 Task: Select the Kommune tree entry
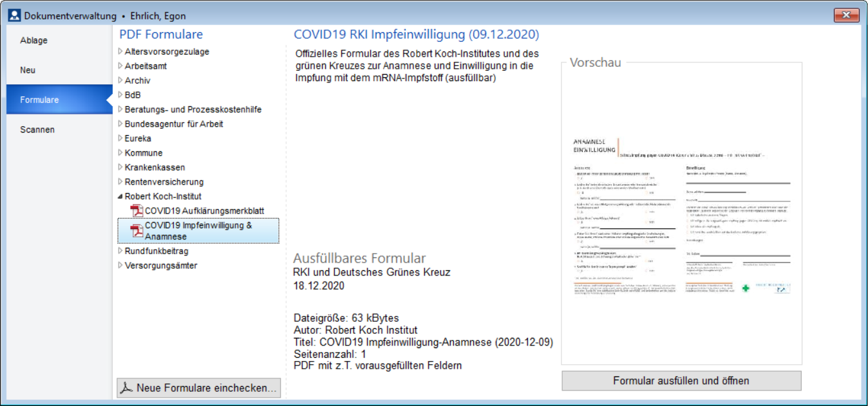(x=144, y=152)
